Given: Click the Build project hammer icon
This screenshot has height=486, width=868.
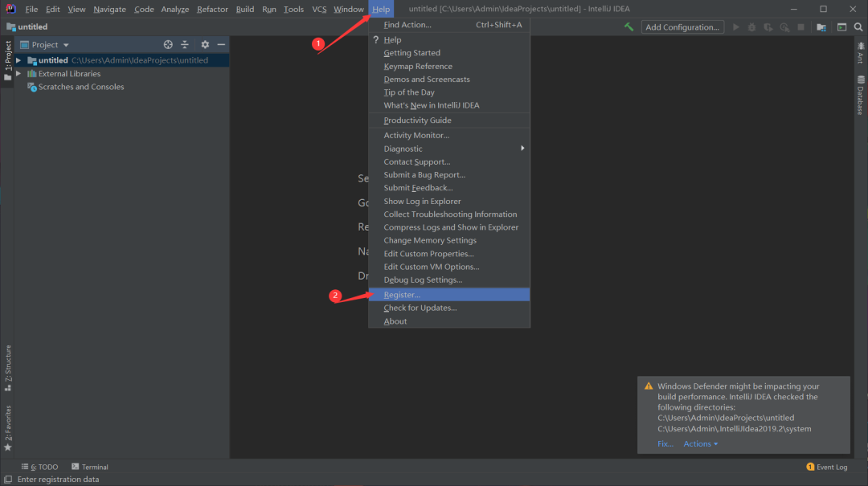Looking at the screenshot, I should (x=628, y=27).
